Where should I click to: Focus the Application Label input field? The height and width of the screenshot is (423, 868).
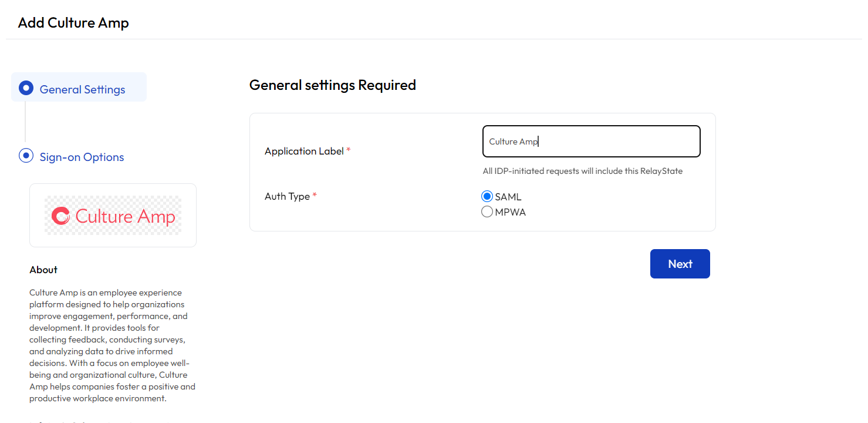pyautogui.click(x=592, y=142)
